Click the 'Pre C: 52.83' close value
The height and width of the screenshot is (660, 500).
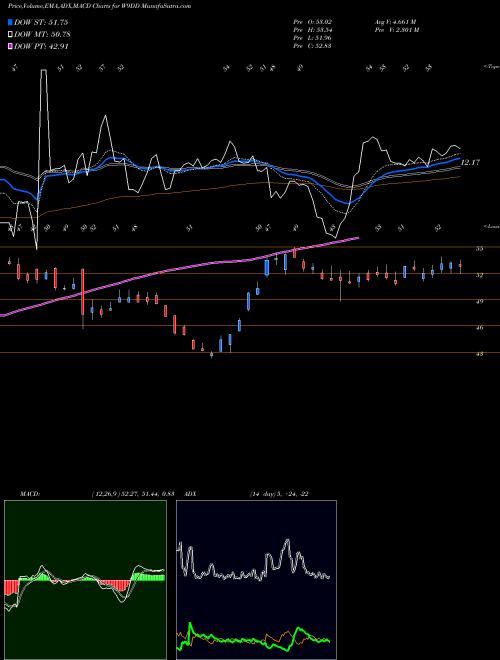pos(312,46)
